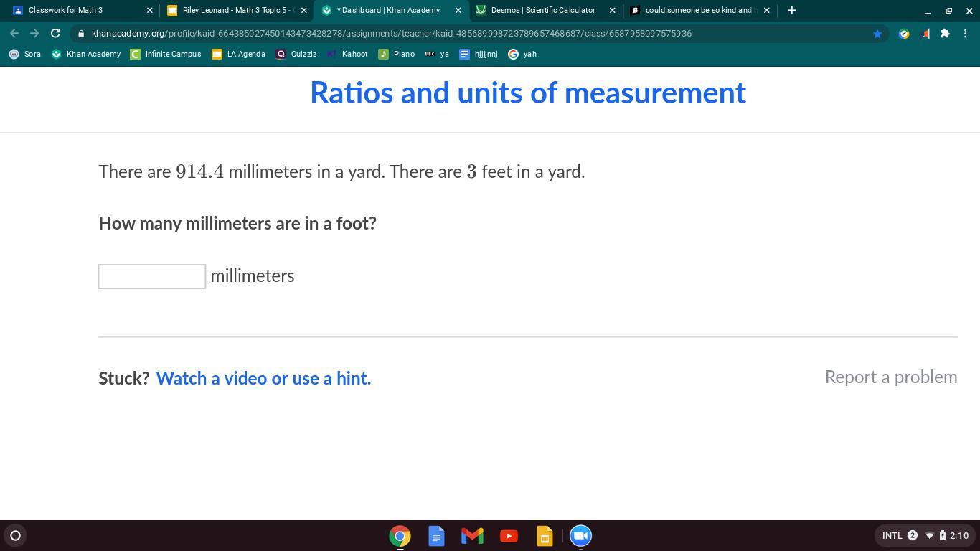
Task: Open Google Slides from the shelf
Action: 545,536
